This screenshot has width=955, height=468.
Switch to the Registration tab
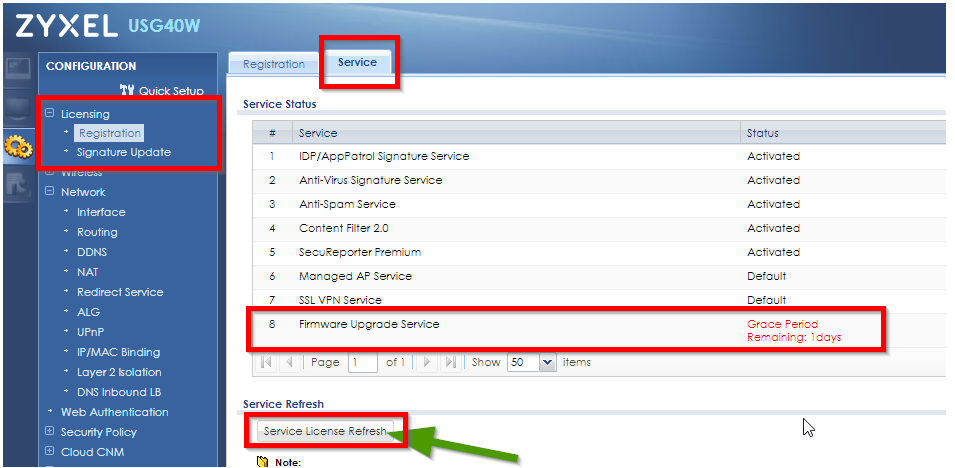274,64
